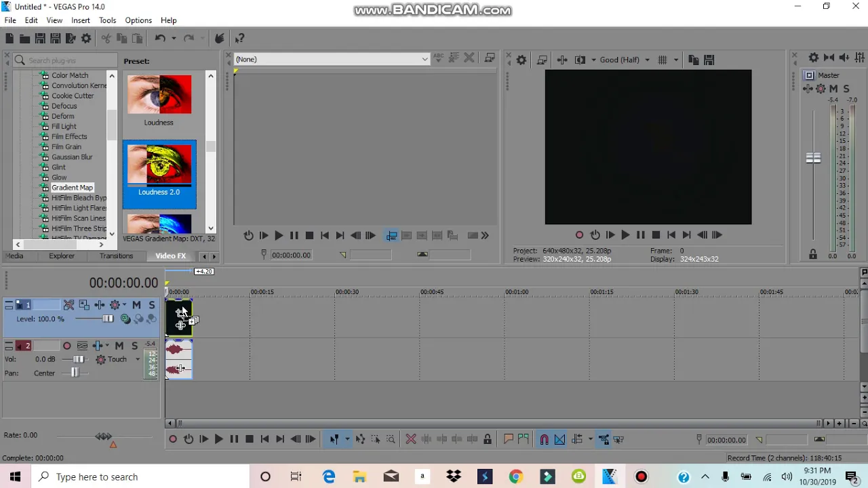Toggle enable snapping magnet icon

point(544,440)
